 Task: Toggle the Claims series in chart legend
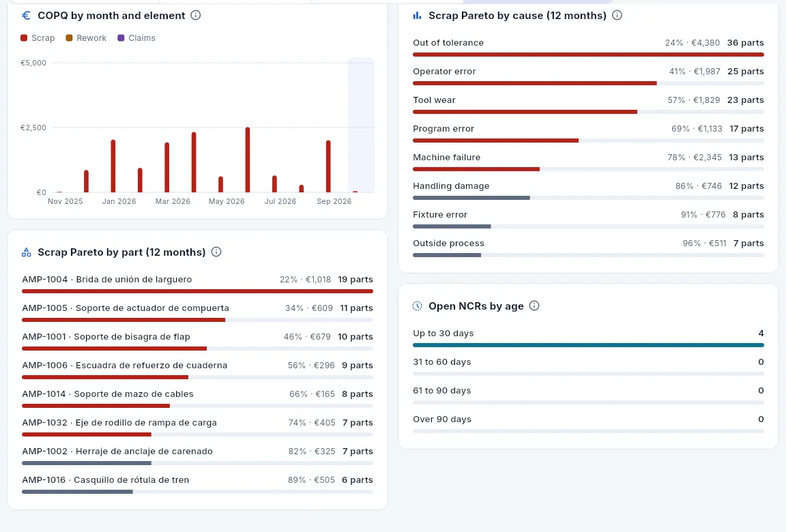point(136,38)
